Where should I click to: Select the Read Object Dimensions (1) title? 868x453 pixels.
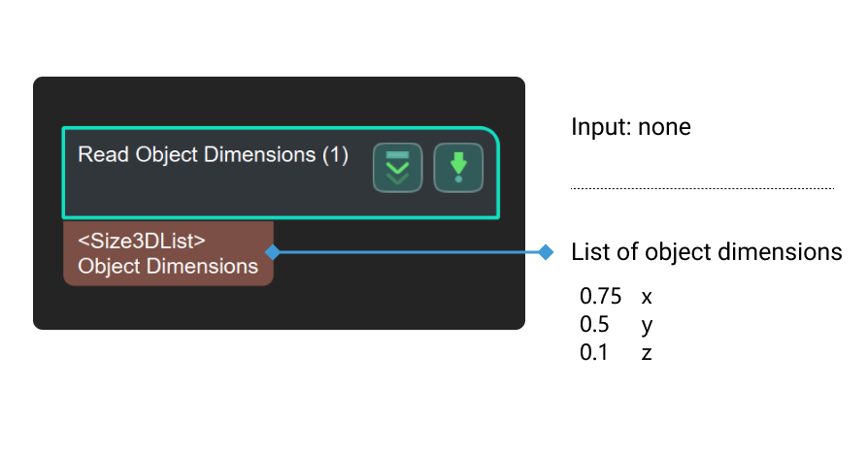213,155
